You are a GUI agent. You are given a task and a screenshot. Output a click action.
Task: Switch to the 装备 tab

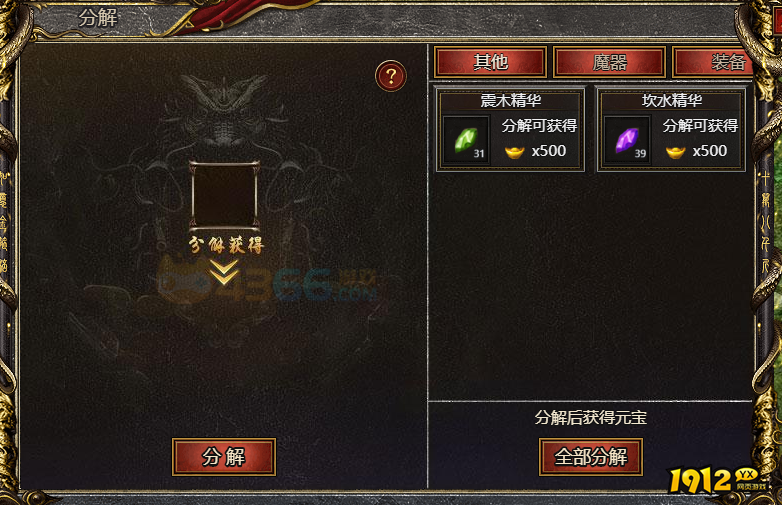pos(713,62)
